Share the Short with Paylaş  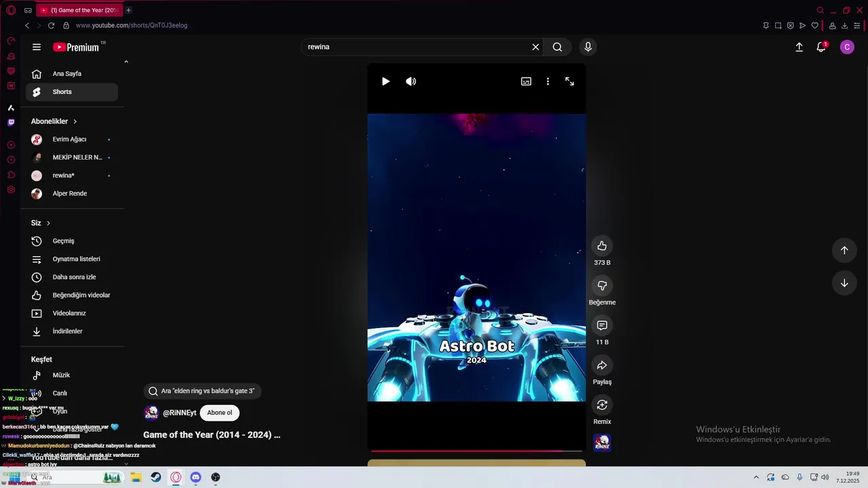click(602, 365)
